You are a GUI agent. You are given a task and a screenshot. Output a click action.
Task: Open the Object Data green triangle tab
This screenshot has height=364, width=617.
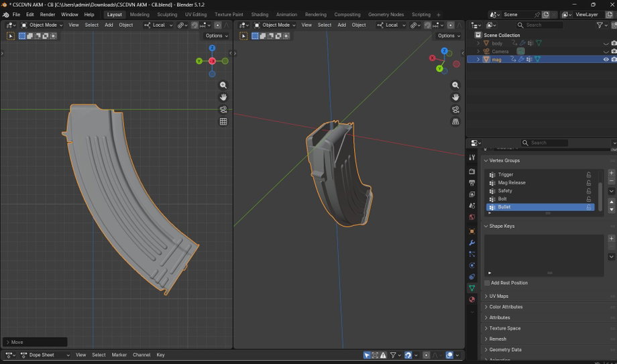click(x=471, y=288)
